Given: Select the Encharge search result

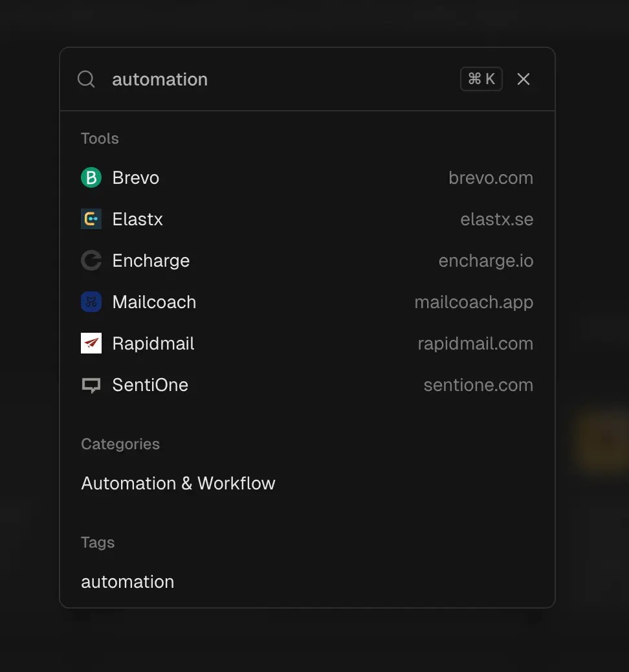Looking at the screenshot, I should click(151, 260).
